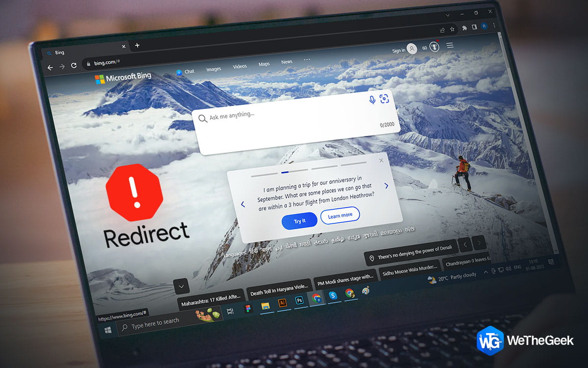The width and height of the screenshot is (588, 368).
Task: Share this page from the address bar
Action: pos(442,29)
